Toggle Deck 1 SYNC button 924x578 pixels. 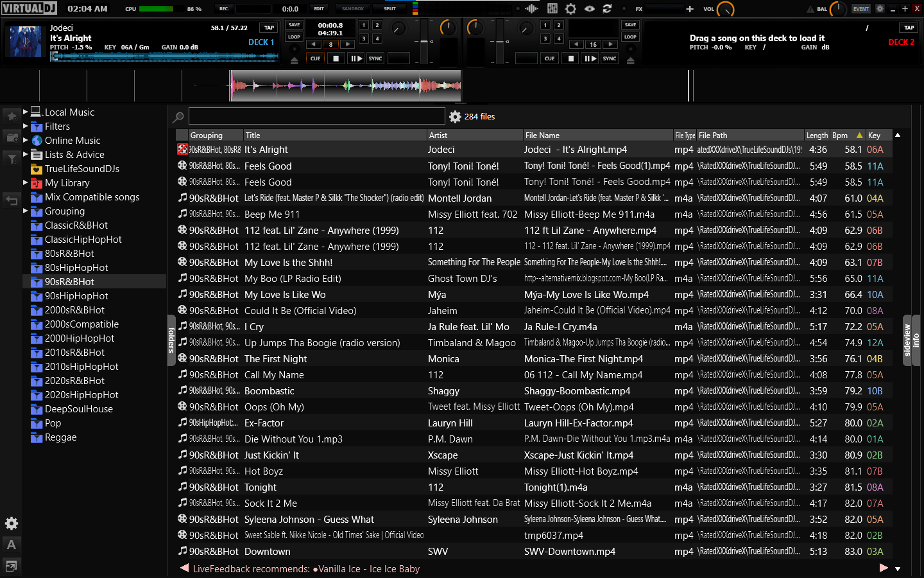click(375, 58)
